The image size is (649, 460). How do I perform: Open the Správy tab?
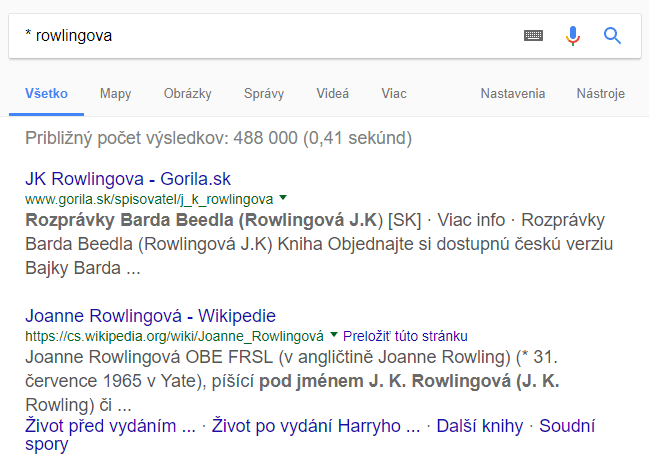pyautogui.click(x=264, y=94)
